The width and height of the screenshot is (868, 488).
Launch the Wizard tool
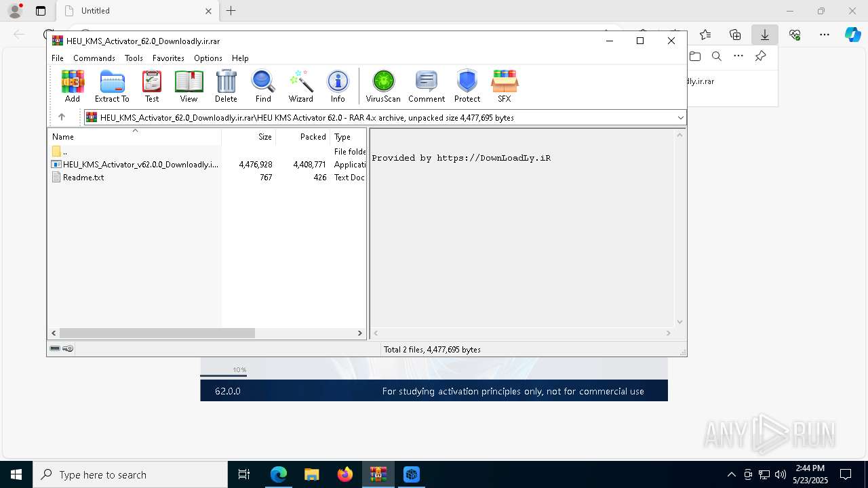(x=300, y=86)
